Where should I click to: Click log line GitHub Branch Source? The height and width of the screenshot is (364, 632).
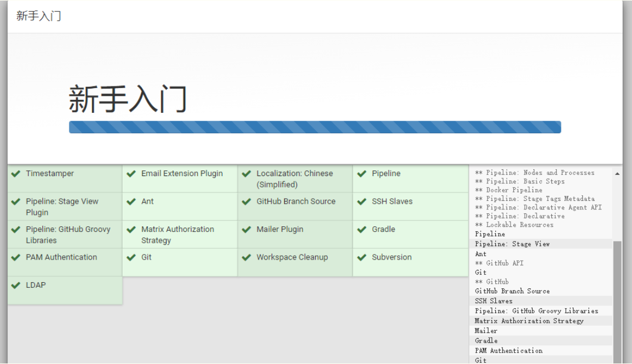point(512,291)
